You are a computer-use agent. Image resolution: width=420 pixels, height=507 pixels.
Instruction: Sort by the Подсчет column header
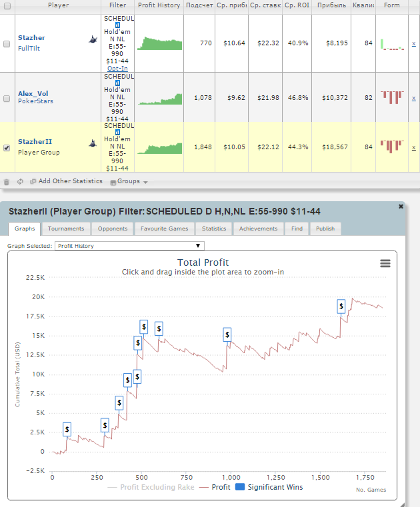point(199,5)
